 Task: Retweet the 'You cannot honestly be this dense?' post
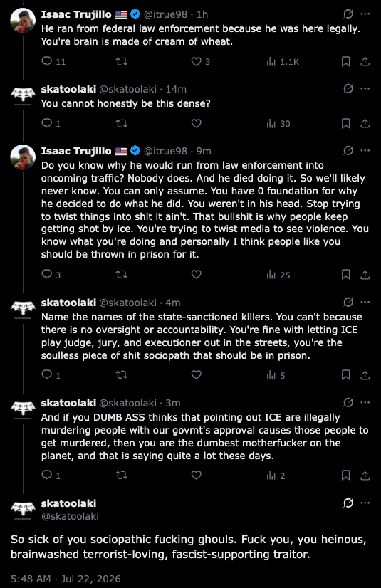[x=122, y=123]
